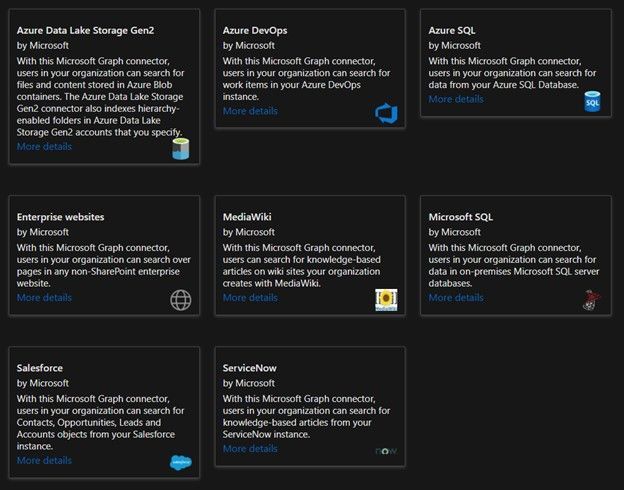The width and height of the screenshot is (624, 490).
Task: Click the Azure SQL database icon
Action: (592, 102)
